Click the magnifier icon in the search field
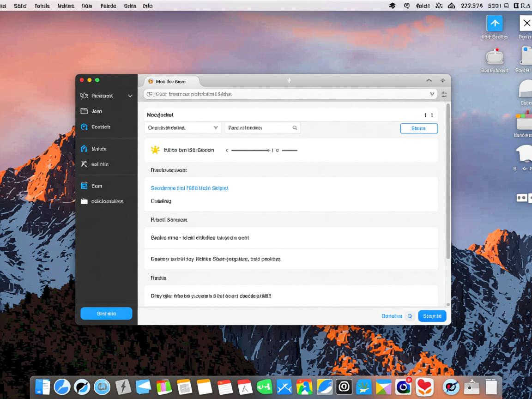Image resolution: width=532 pixels, height=399 pixels. (x=295, y=128)
